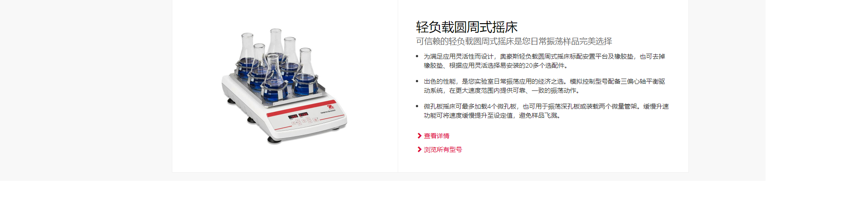
Task: Click the paragraph starting with 微孔板摇床可最多加载
Action: 546,111
